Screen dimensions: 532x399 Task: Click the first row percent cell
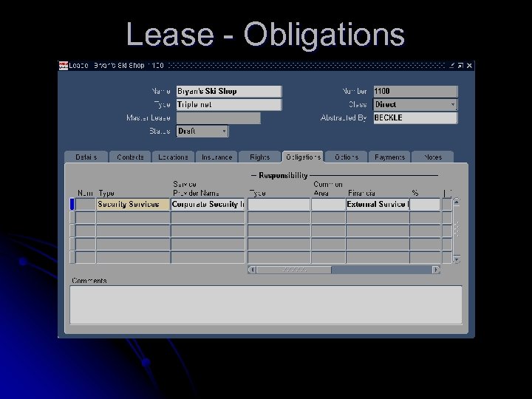[425, 204]
